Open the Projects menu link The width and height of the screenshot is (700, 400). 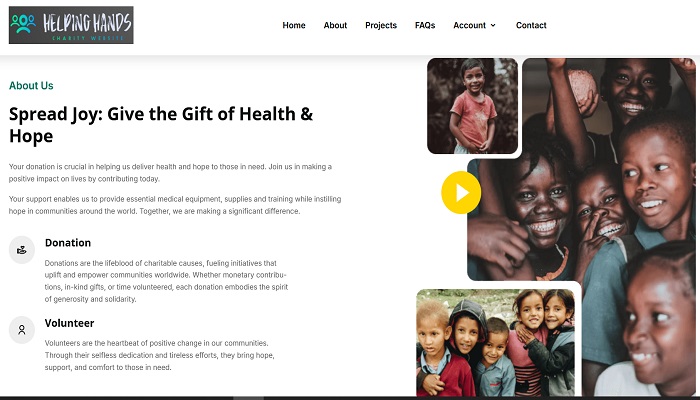[x=381, y=25]
